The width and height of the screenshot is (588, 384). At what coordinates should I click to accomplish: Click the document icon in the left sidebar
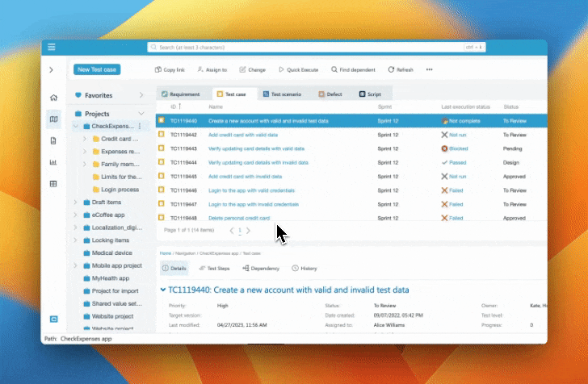point(53,140)
